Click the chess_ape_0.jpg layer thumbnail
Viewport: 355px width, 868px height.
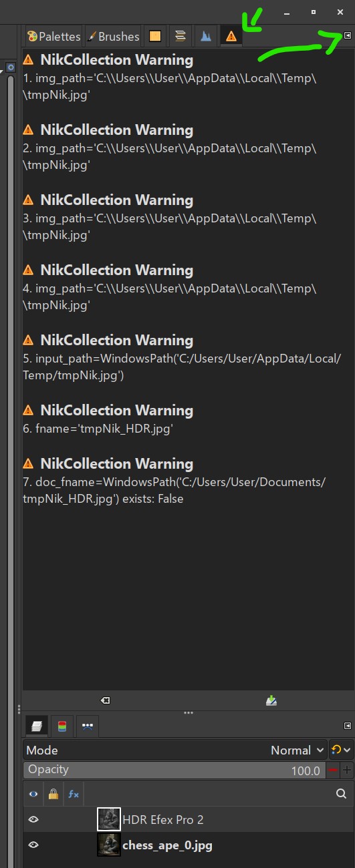(109, 845)
